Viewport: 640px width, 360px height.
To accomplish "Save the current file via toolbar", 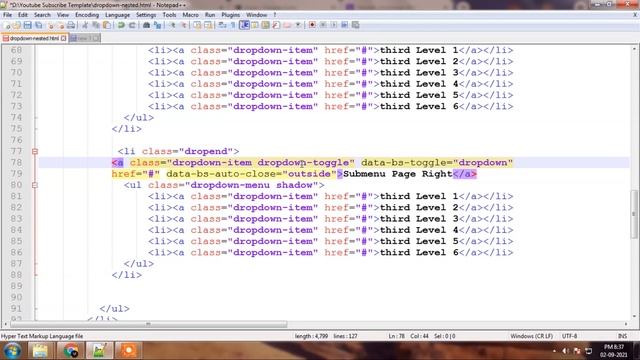I will [x=28, y=25].
